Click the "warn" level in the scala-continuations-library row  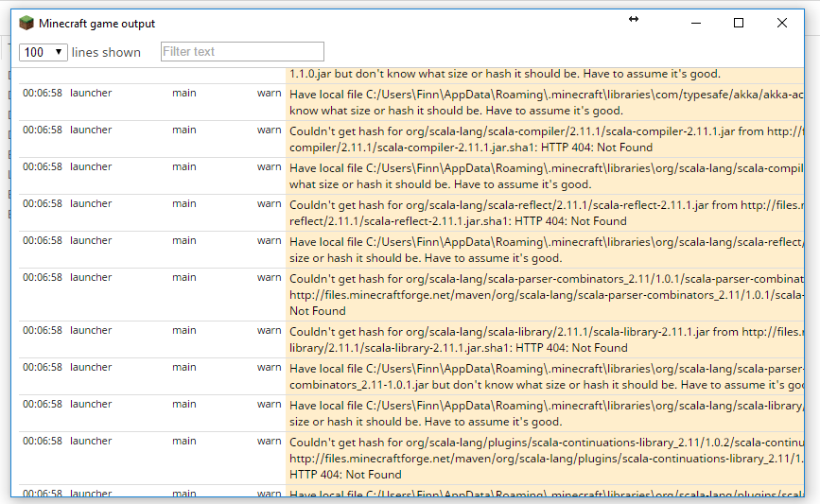269,441
